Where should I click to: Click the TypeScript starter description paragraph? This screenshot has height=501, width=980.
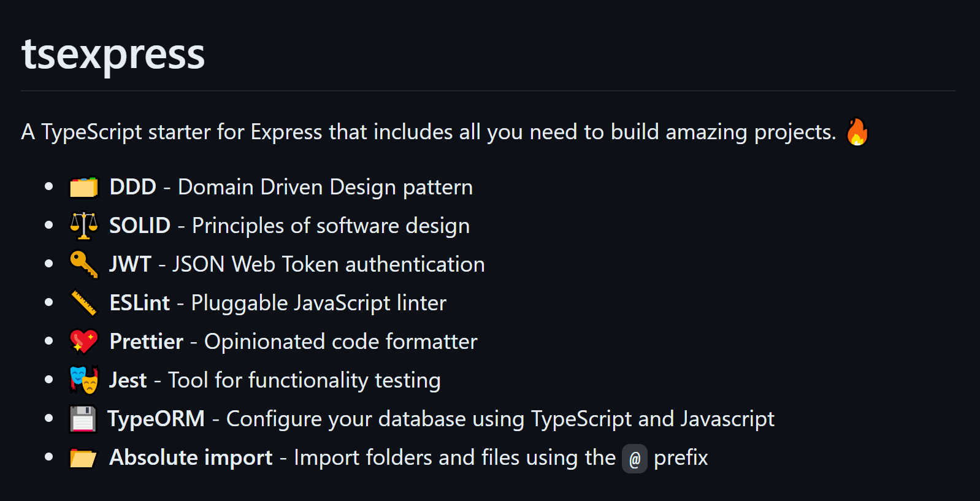click(428, 132)
